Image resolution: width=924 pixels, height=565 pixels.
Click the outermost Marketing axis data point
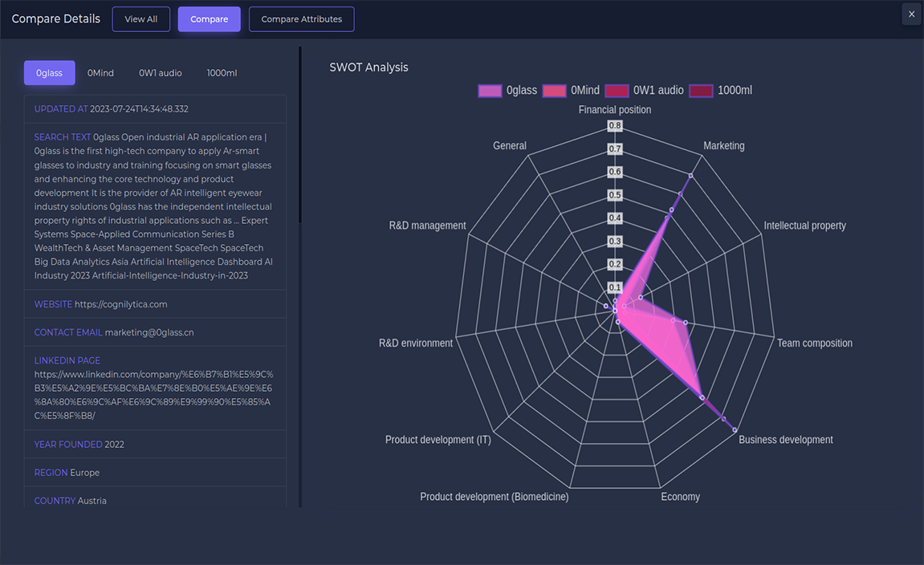click(690, 175)
